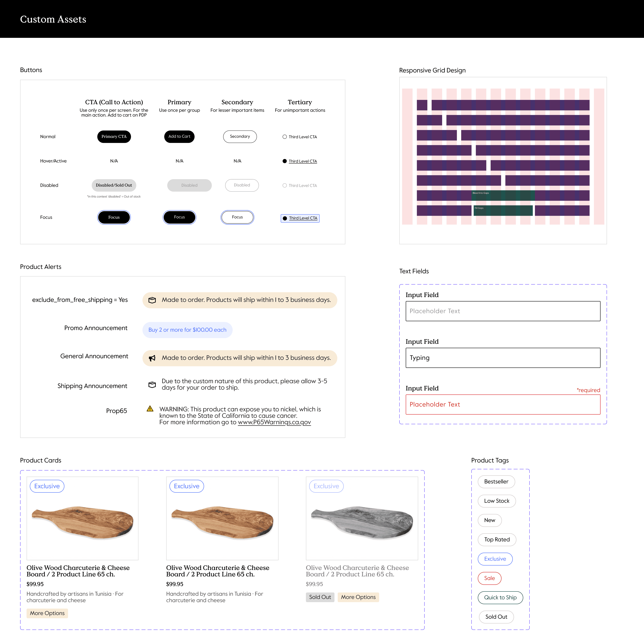Click the Add to Cart button
This screenshot has width=644, height=644.
pos(179,136)
